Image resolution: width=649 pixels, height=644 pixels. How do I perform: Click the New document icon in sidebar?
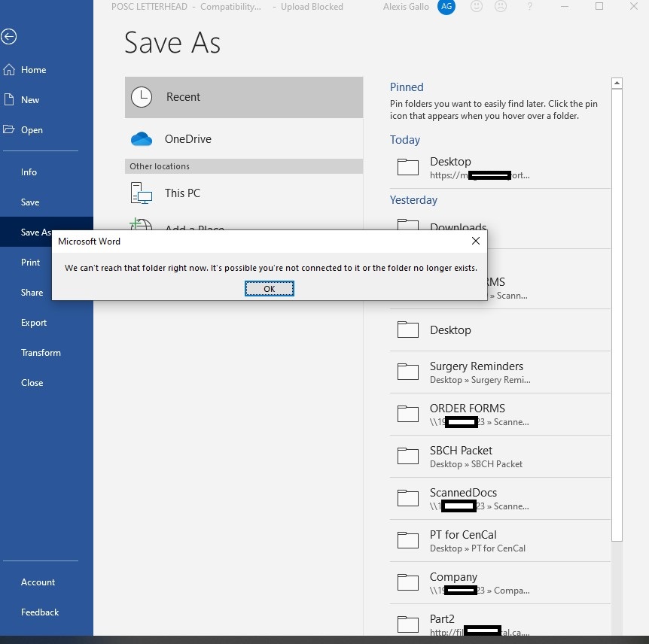point(9,99)
